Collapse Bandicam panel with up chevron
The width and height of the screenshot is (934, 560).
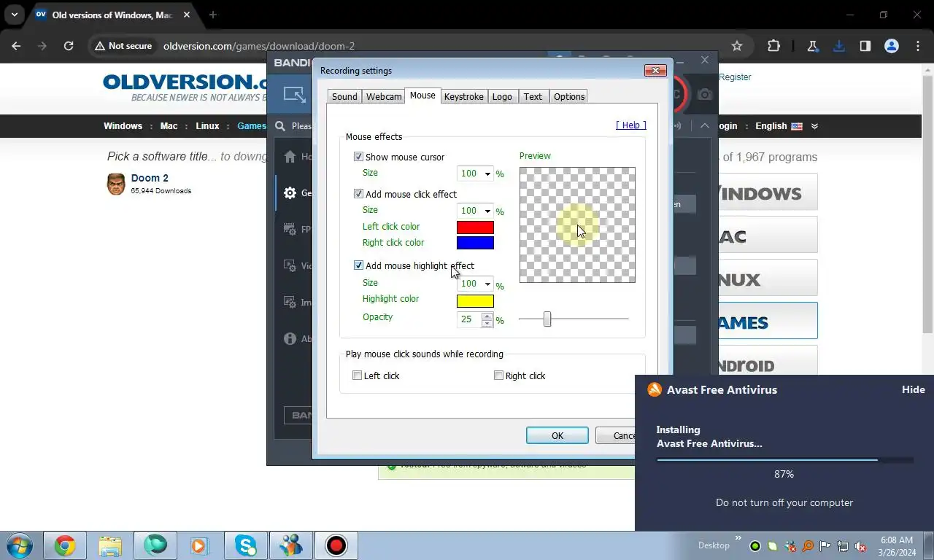coord(704,125)
